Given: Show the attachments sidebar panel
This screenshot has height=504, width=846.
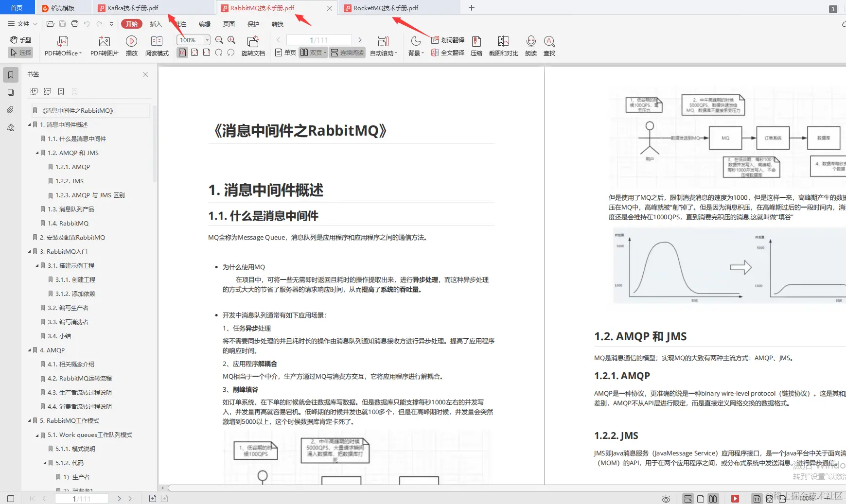Looking at the screenshot, I should pyautogui.click(x=11, y=110).
